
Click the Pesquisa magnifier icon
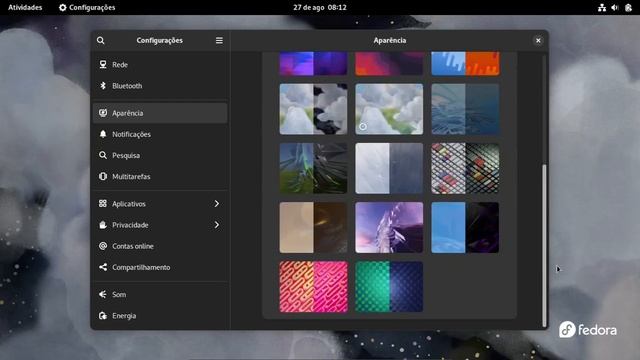pos(103,155)
